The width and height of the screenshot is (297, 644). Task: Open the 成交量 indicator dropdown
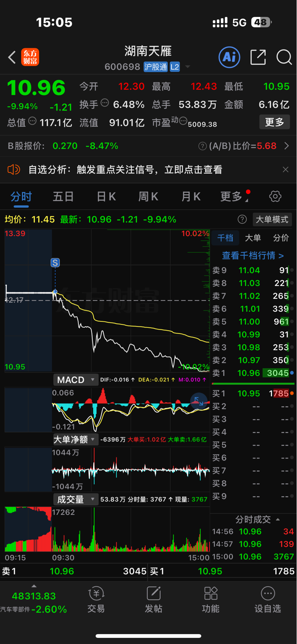pyautogui.click(x=76, y=499)
